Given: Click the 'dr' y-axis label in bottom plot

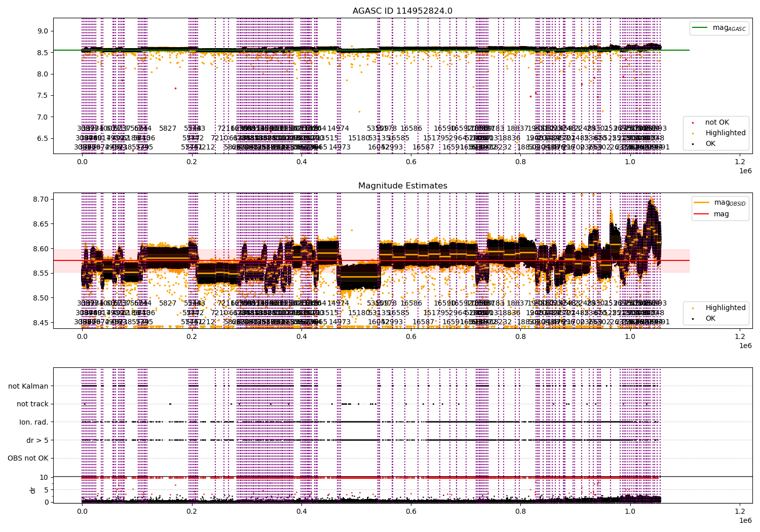Looking at the screenshot, I should (33, 490).
